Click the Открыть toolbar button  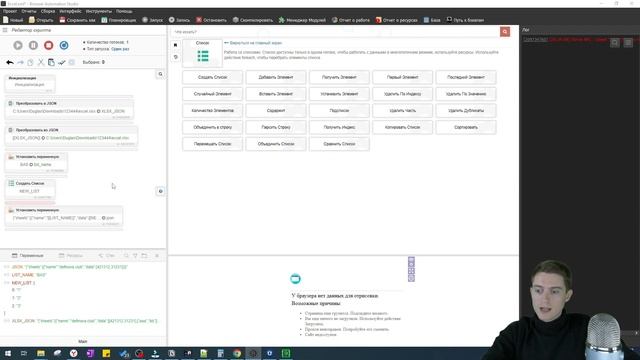(x=41, y=20)
